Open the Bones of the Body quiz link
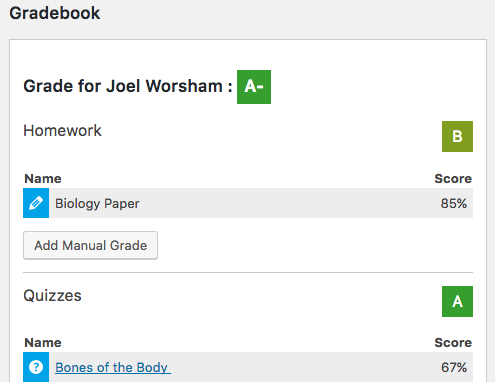This screenshot has width=495, height=382. (113, 367)
